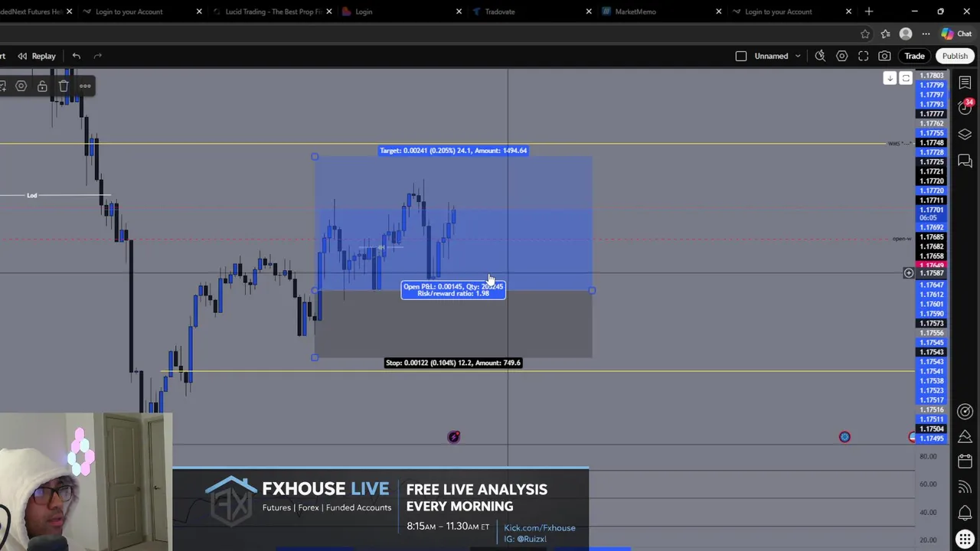Undo the last chart action

point(77,56)
